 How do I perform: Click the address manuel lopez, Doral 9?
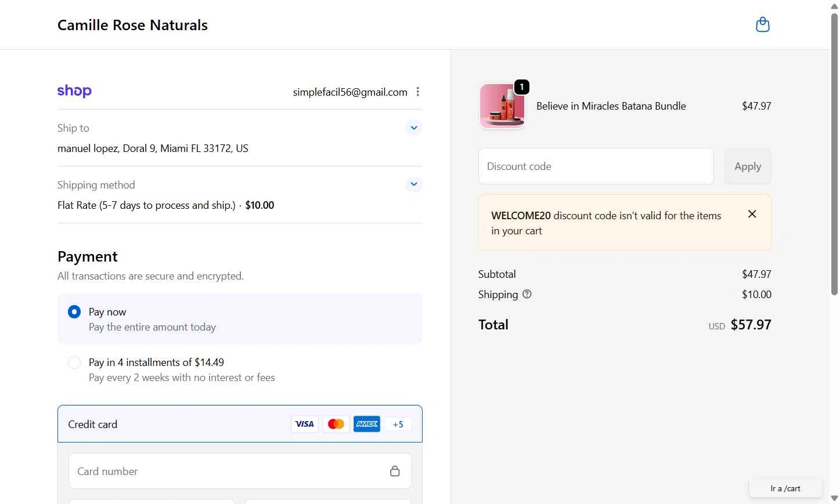pos(153,148)
